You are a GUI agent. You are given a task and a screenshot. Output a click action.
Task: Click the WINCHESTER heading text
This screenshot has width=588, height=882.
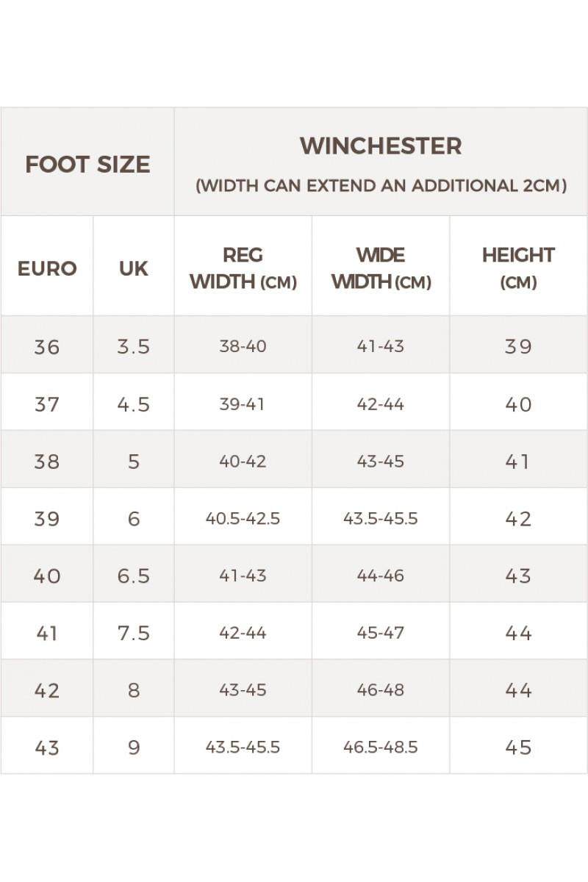(381, 146)
